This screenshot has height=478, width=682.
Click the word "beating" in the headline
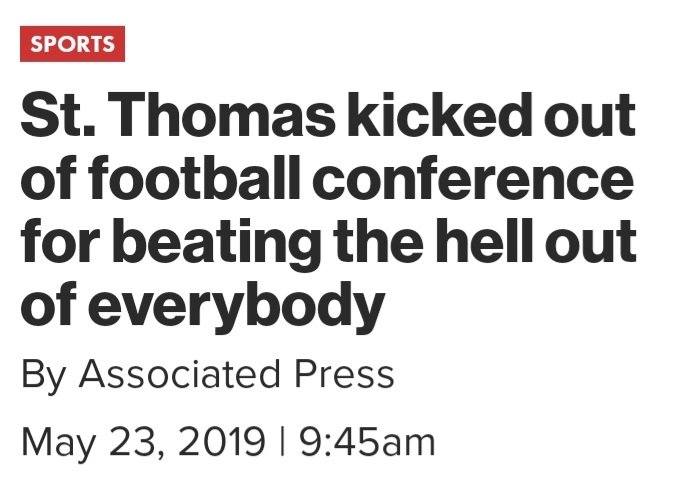coord(205,244)
